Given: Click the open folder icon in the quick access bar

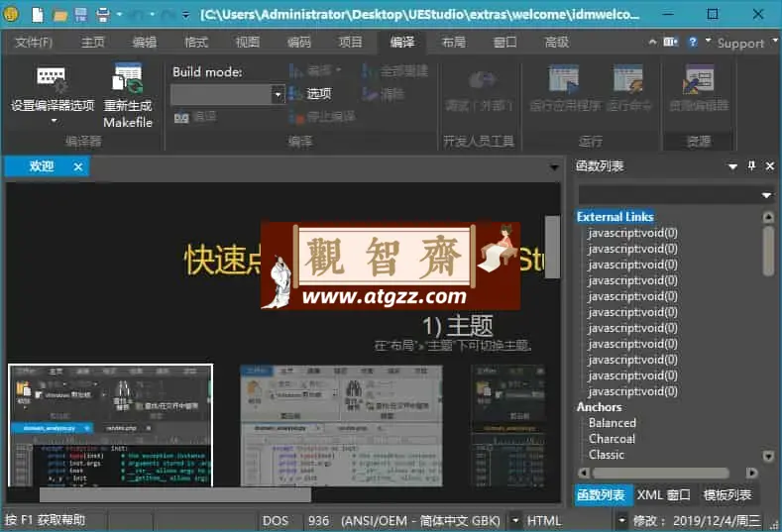Looking at the screenshot, I should coord(59,15).
